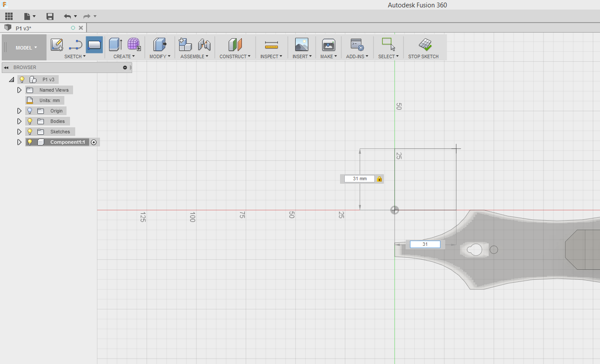Expand the Origin folder
The image size is (600, 364).
pyautogui.click(x=19, y=111)
